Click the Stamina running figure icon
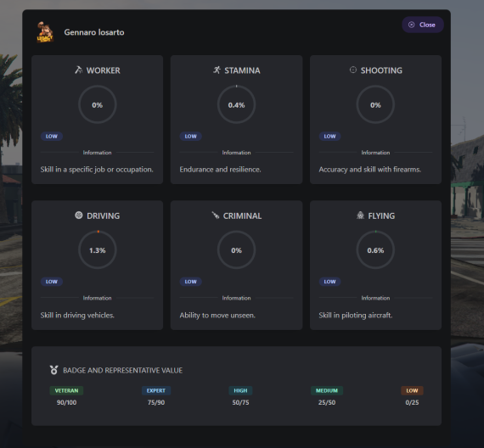The width and height of the screenshot is (484, 448). tap(217, 70)
